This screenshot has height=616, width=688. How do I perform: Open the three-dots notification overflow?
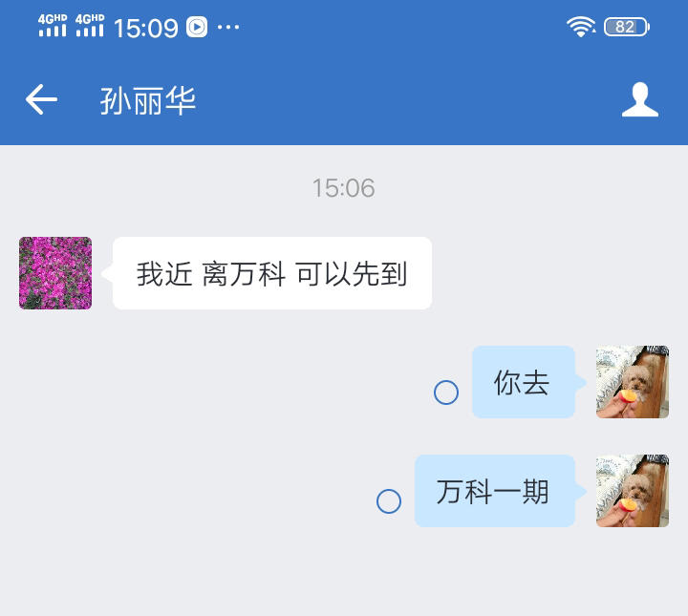[228, 27]
